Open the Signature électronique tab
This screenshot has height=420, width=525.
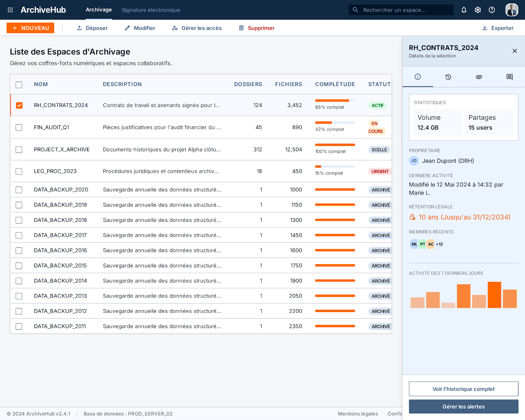point(151,10)
